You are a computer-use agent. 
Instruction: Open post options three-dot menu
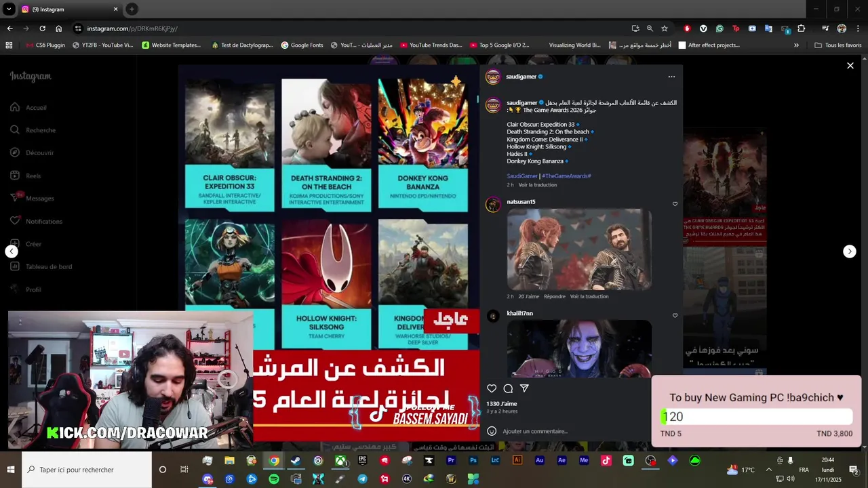(x=671, y=77)
